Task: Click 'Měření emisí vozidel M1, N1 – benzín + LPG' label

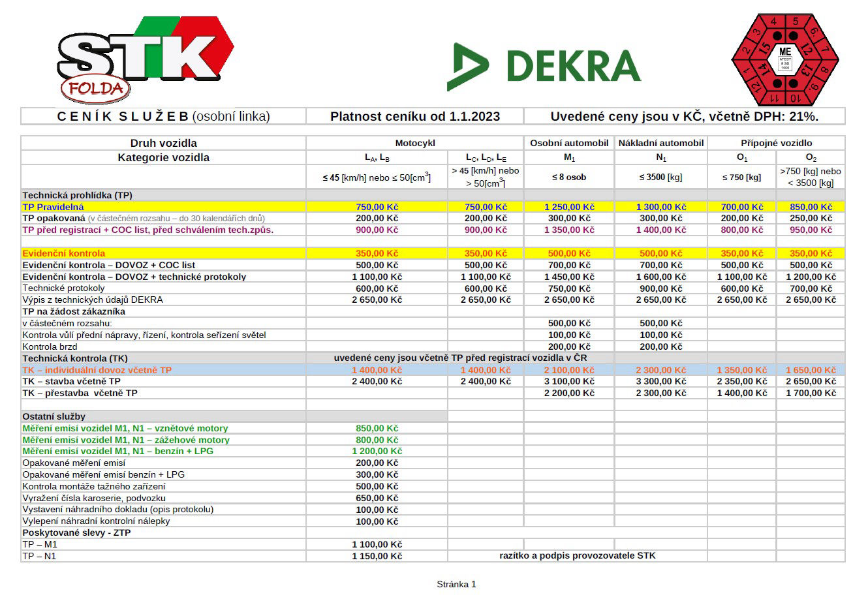Action: click(118, 452)
